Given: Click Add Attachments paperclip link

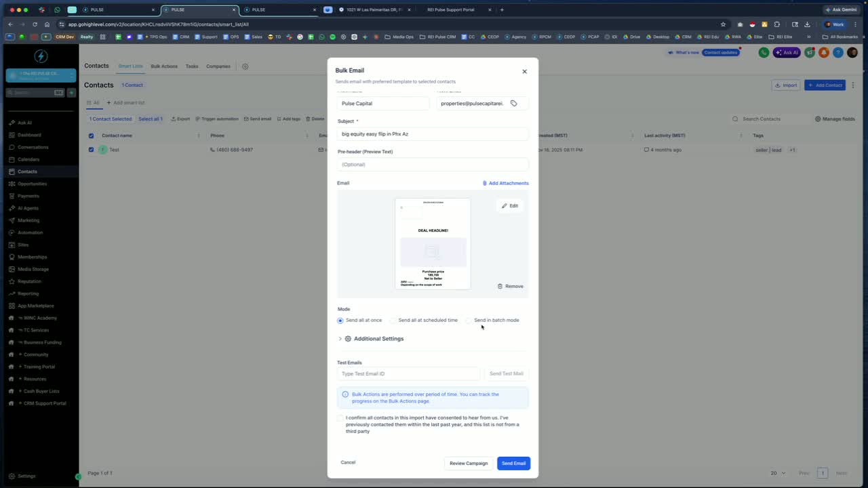Looking at the screenshot, I should (x=505, y=183).
